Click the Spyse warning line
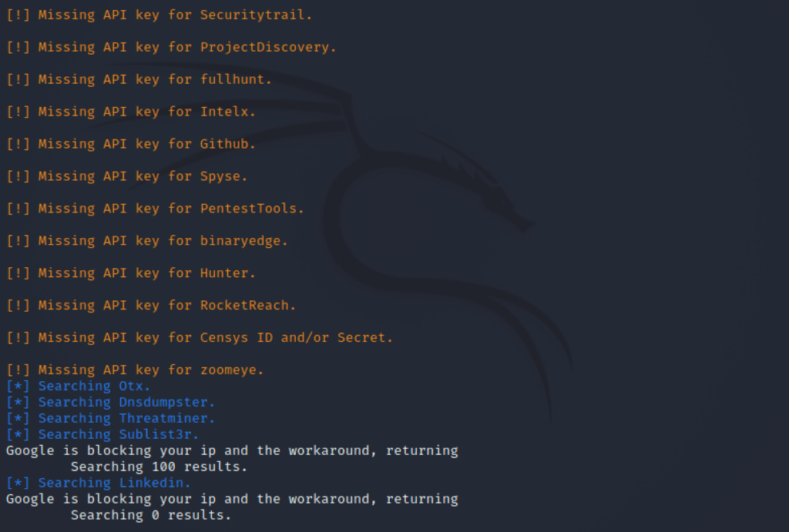 pyautogui.click(x=127, y=176)
